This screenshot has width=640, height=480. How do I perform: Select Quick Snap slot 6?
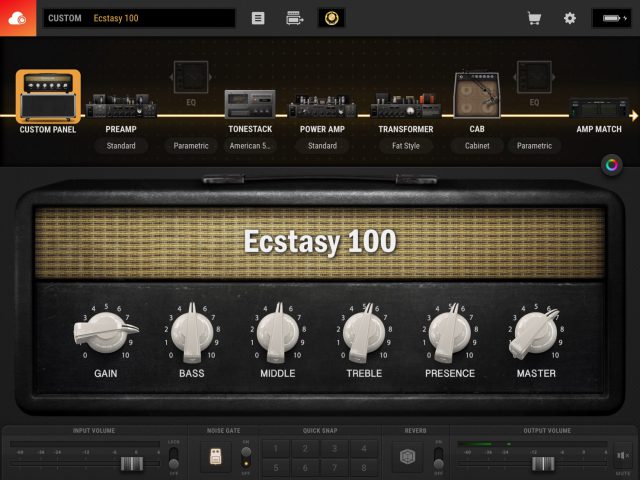pyautogui.click(x=305, y=467)
